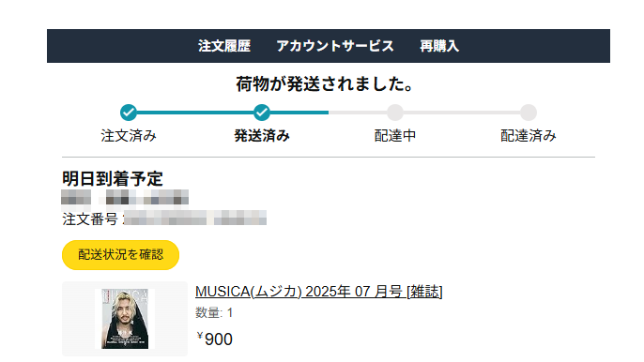Click the ¥900 price text
Viewport: 644px width, 362px height.
(x=214, y=339)
